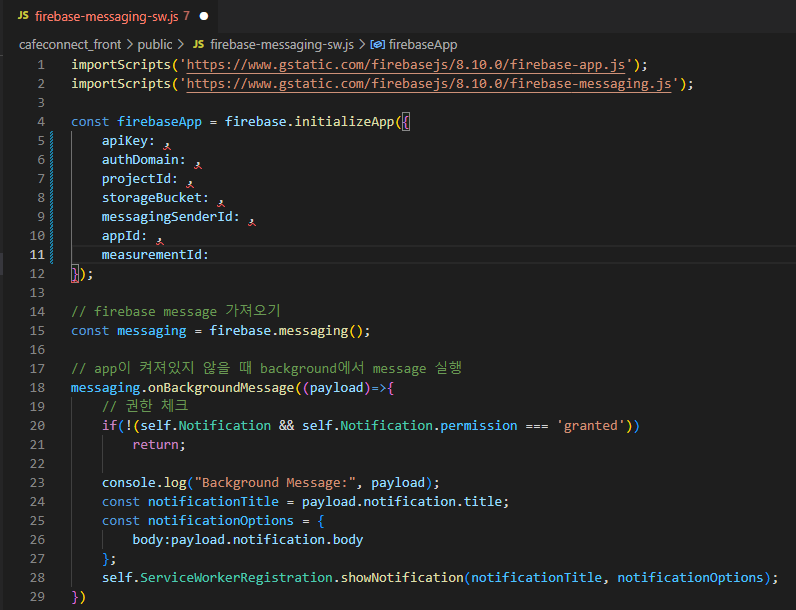Viewport: 796px width, 610px height.
Task: Click showNotification on line 28
Action: coord(402,578)
